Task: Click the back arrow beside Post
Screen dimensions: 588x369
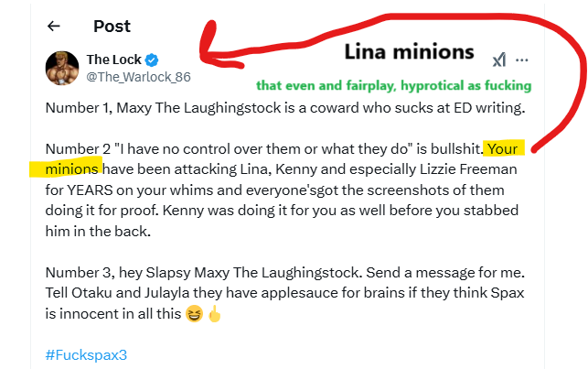Action: coord(54,27)
